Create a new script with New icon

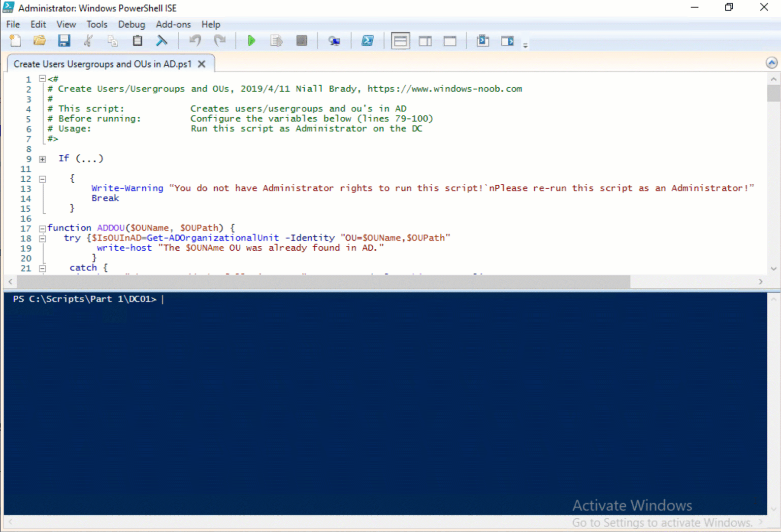click(x=15, y=41)
